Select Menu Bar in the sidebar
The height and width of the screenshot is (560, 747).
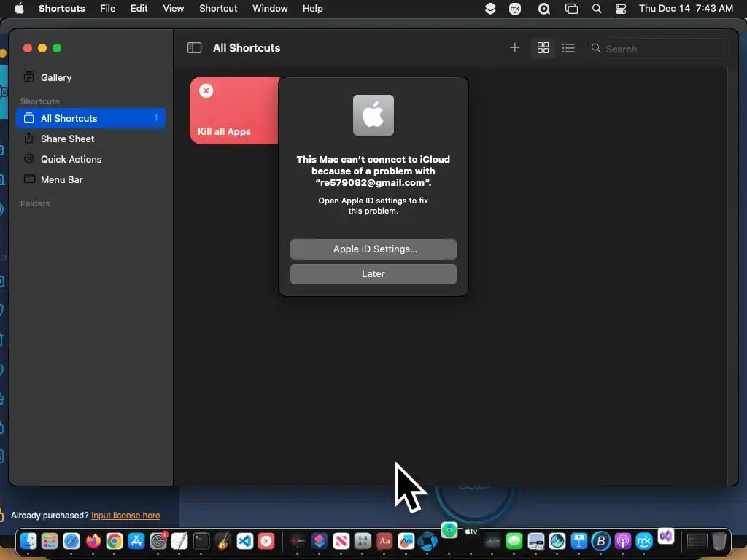[x=91, y=179]
